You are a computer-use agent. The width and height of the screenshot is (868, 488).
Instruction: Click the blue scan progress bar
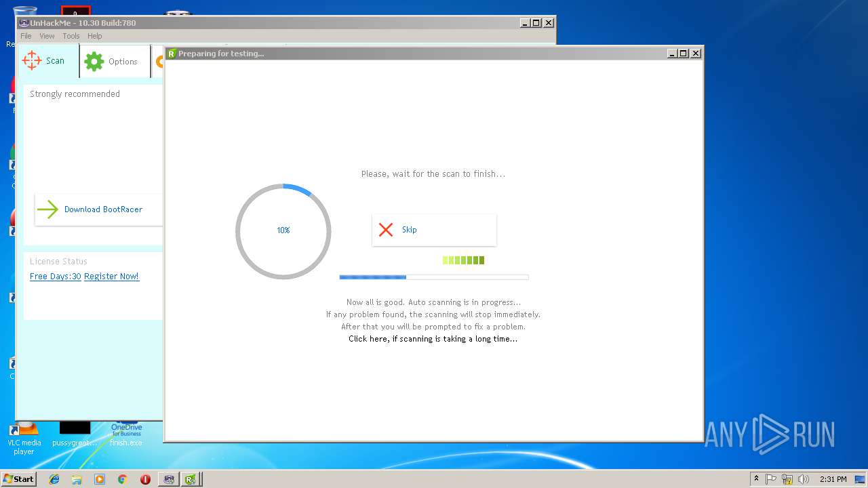(x=434, y=277)
